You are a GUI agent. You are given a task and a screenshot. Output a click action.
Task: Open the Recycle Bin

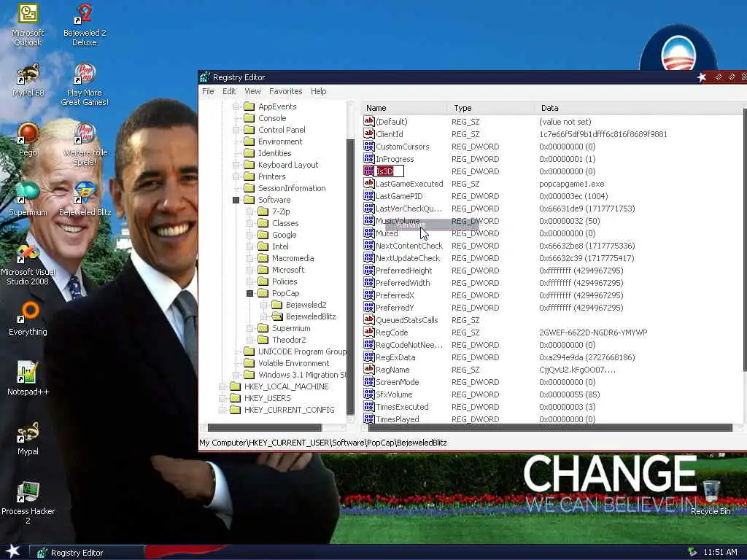pos(711,498)
